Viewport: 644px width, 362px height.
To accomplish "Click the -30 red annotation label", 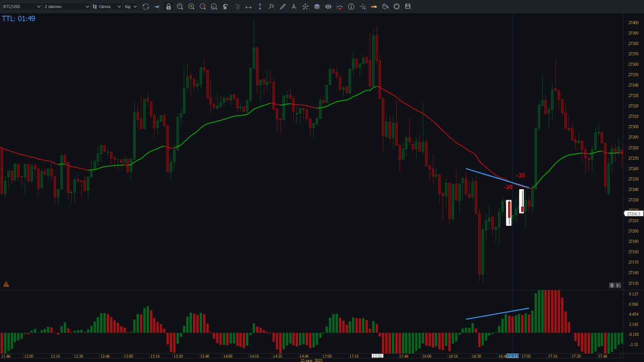I will (x=508, y=187).
